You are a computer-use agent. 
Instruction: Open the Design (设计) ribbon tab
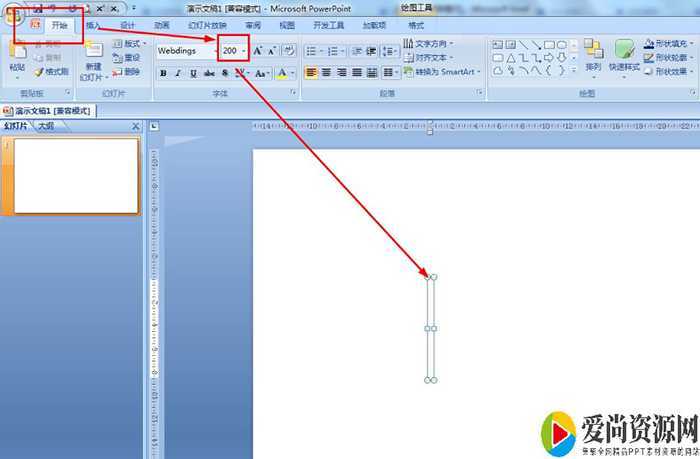[x=128, y=24]
